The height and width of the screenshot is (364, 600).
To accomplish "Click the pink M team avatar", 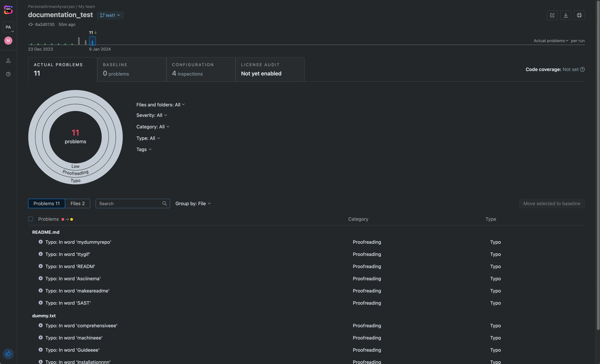I will [8, 41].
